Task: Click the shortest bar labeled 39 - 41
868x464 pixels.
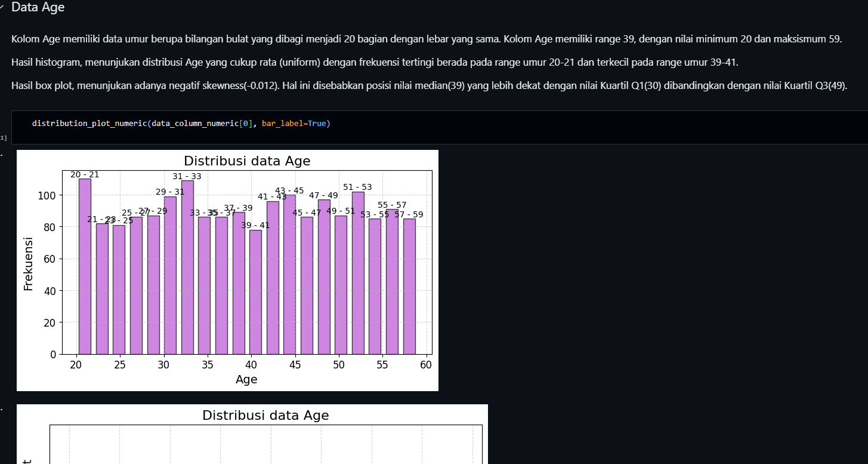Action: pyautogui.click(x=255, y=292)
